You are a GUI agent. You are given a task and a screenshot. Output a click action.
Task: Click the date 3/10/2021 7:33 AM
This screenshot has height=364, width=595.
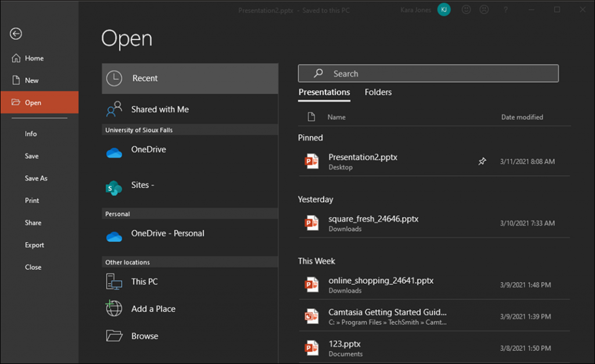[x=527, y=224]
